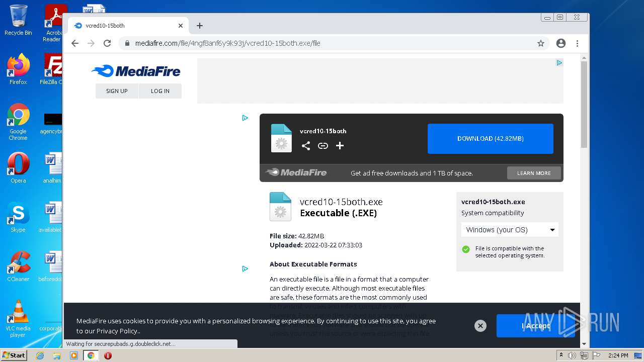Open the Windows (your OS) compatibility dropdown
The image size is (644, 362).
click(510, 230)
